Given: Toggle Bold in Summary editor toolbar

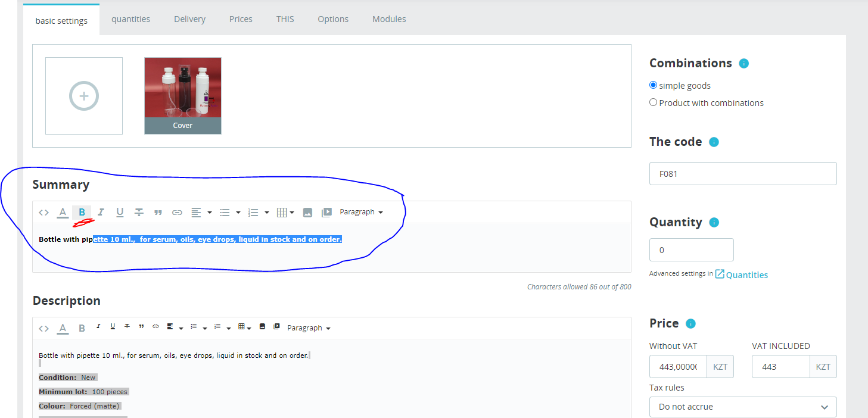Looking at the screenshot, I should point(82,212).
